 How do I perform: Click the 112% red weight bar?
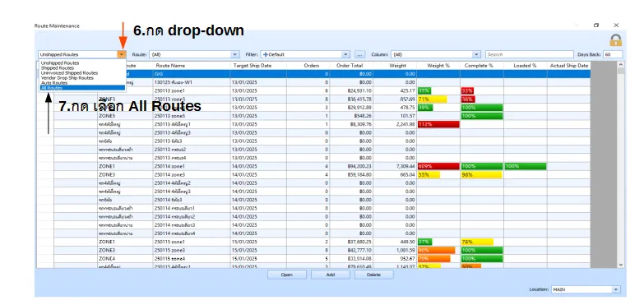[438, 124]
